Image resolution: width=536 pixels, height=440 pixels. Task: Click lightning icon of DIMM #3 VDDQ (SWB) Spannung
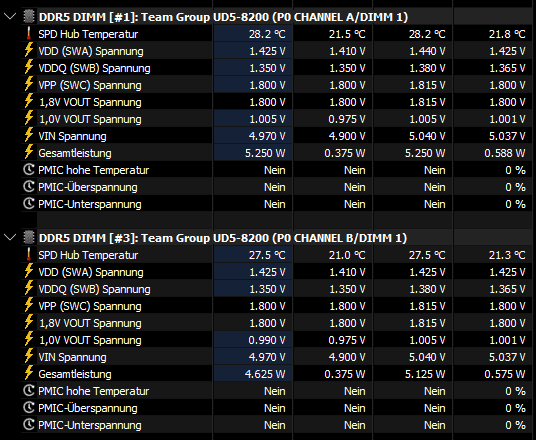coord(29,288)
